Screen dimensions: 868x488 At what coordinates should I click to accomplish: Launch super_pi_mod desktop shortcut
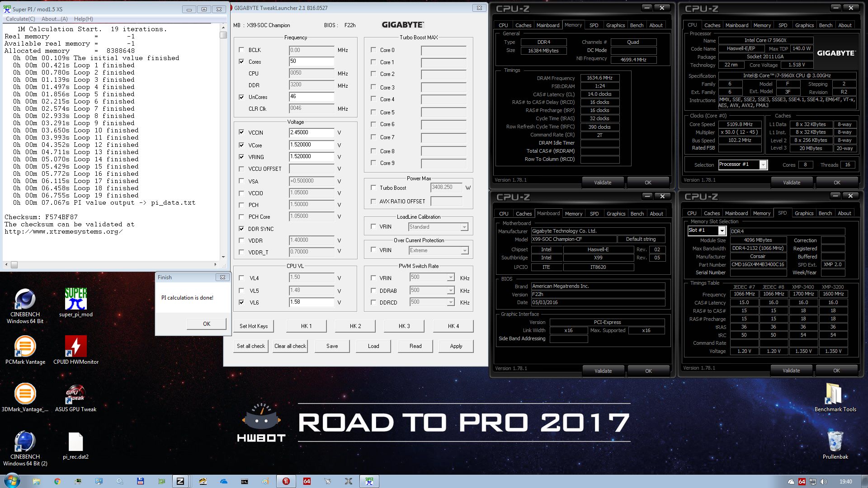[x=75, y=303]
